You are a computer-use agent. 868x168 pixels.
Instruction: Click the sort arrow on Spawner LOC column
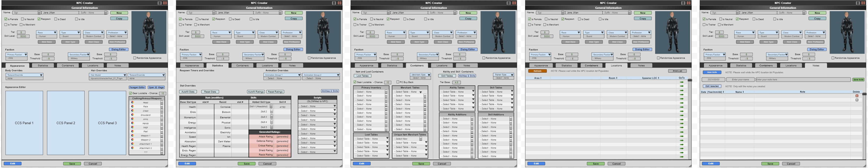(x=658, y=78)
